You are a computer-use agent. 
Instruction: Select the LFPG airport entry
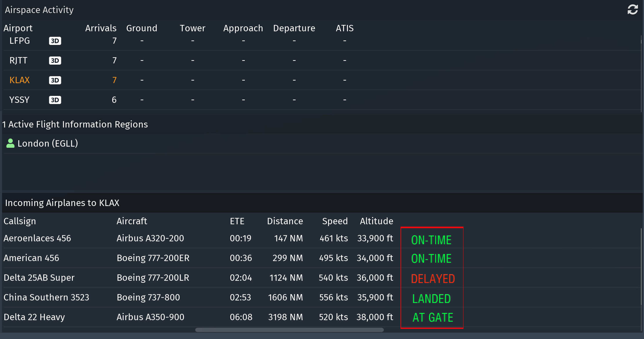[x=19, y=41]
